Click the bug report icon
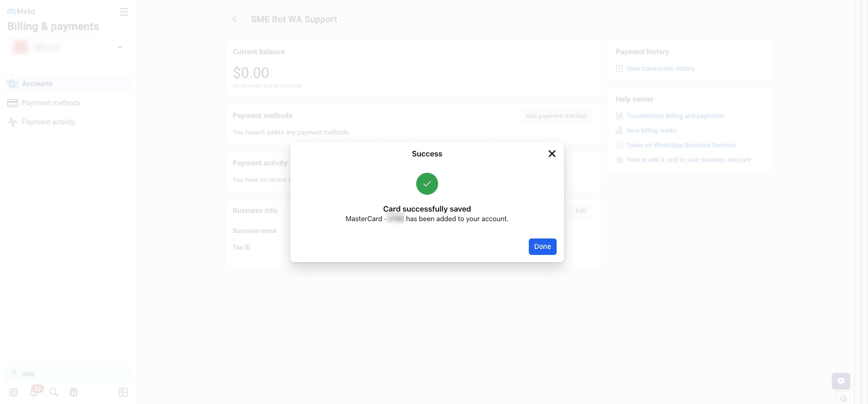Viewport: 868px width, 404px height. pos(74,392)
